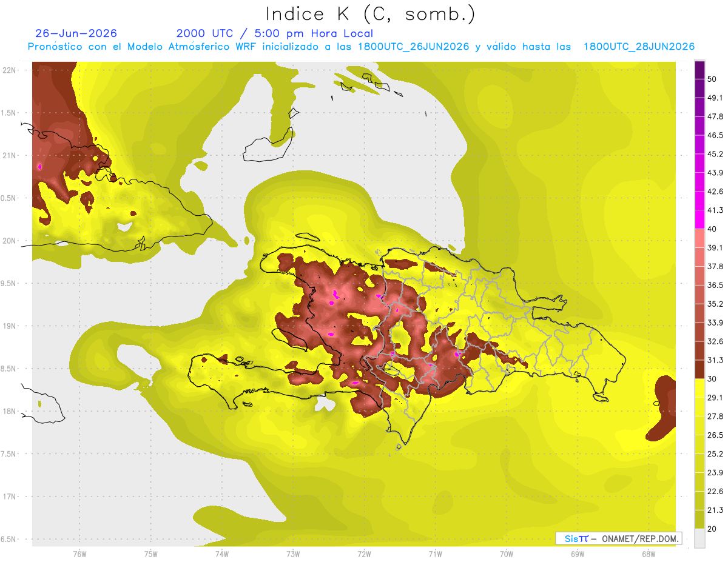Viewport: 728px width, 562px height.
Task: Click the '36.5' value on the color scale
Action: tap(715, 285)
